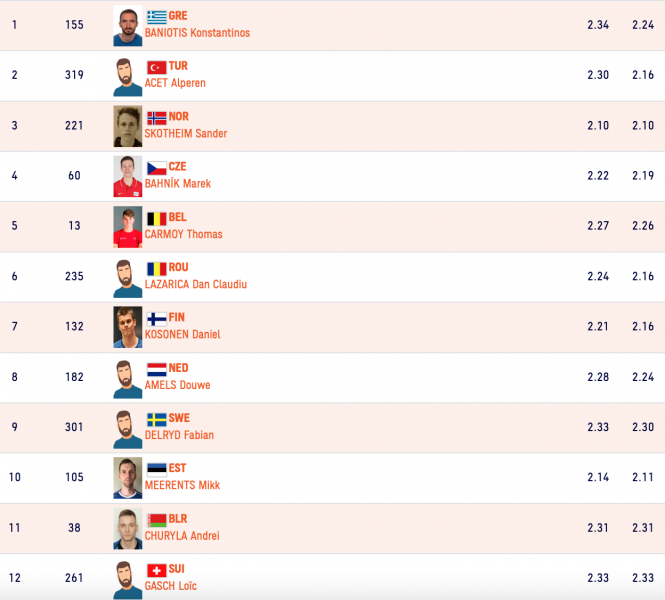This screenshot has height=600, width=665.
Task: Select the NED country code label
Action: [x=178, y=368]
